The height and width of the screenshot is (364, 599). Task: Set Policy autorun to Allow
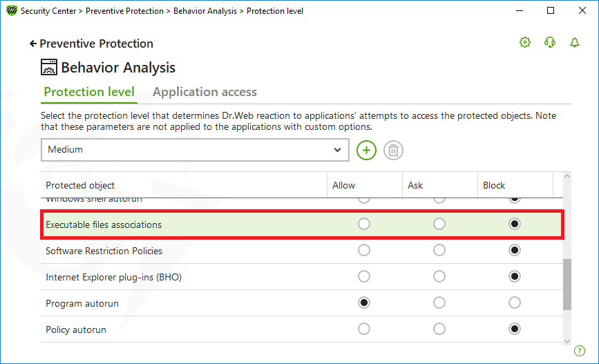point(364,329)
